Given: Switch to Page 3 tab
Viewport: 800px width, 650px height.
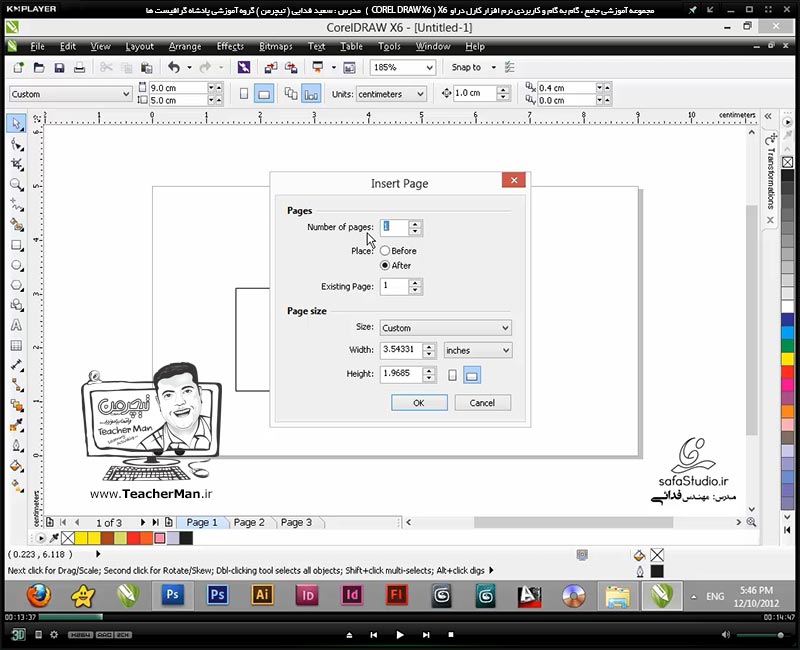Looking at the screenshot, I should point(296,522).
